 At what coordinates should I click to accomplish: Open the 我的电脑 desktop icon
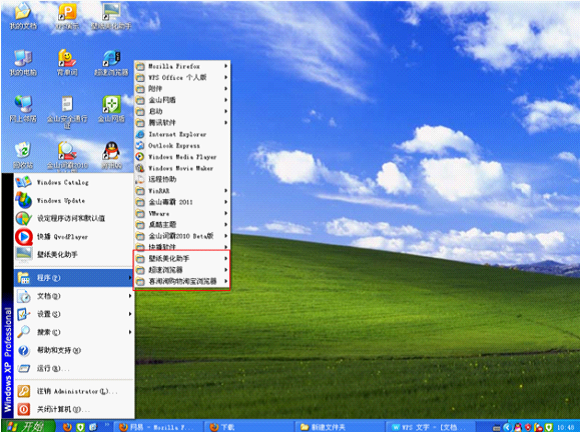pos(23,63)
